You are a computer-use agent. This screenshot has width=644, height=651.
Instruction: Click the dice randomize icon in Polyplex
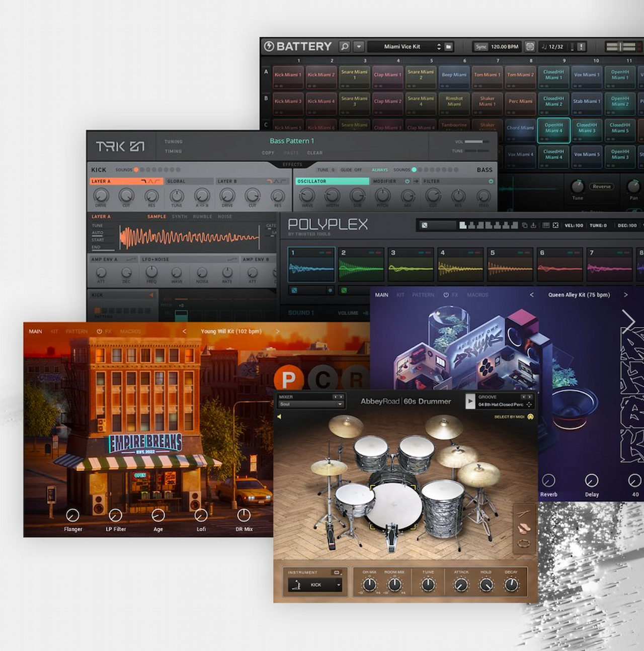click(x=424, y=225)
